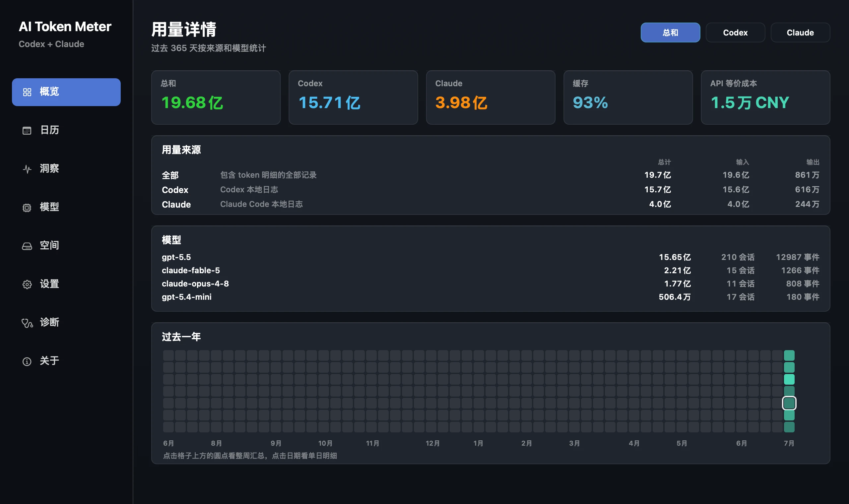Click the highlighted outlined heatmap day cell
The image size is (849, 504).
point(789,403)
